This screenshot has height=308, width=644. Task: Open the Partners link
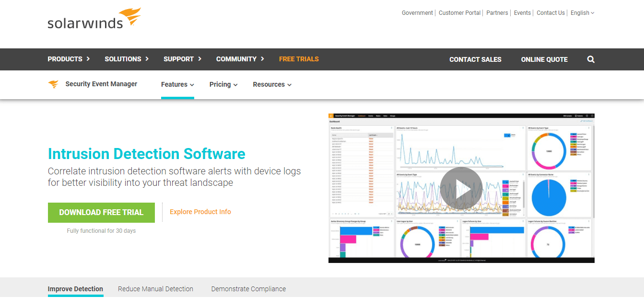point(497,13)
